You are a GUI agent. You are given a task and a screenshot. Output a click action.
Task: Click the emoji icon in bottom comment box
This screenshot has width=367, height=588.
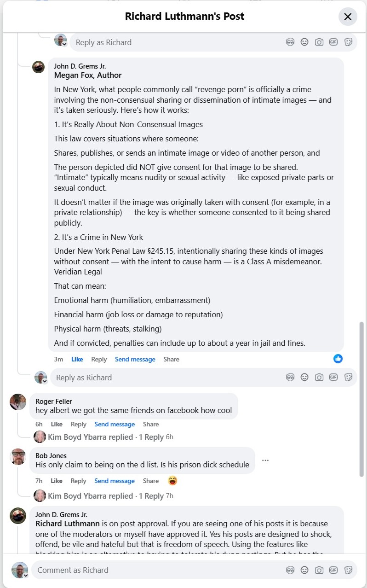304,570
